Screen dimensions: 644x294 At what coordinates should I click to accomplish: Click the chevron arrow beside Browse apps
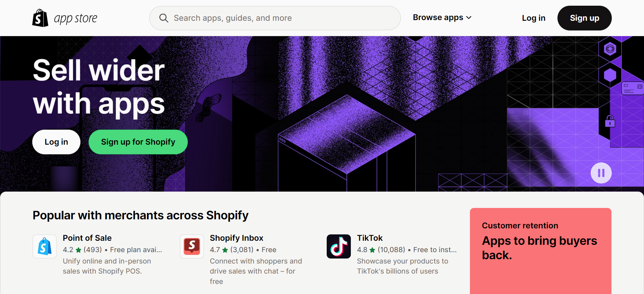point(469,17)
